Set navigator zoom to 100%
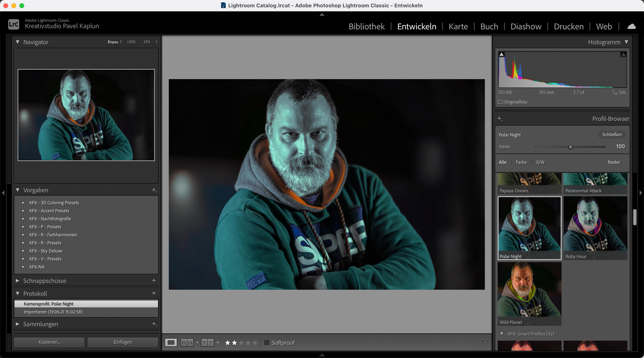 coord(131,42)
